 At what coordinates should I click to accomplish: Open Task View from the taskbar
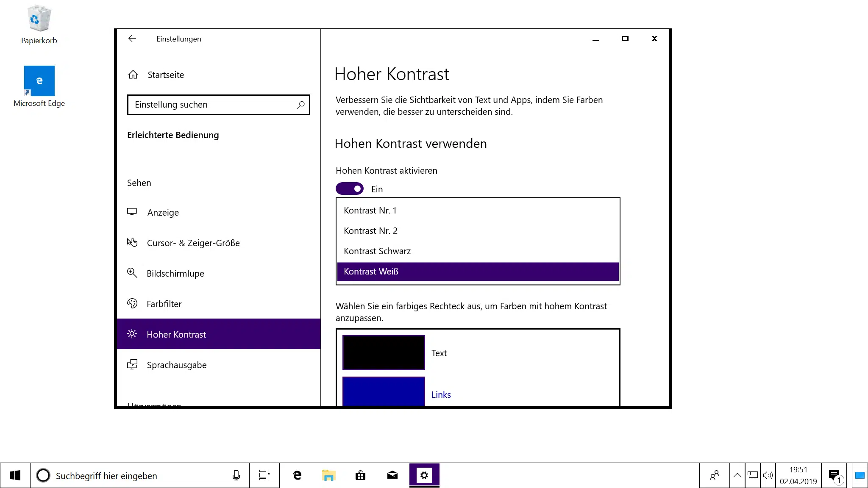click(264, 475)
